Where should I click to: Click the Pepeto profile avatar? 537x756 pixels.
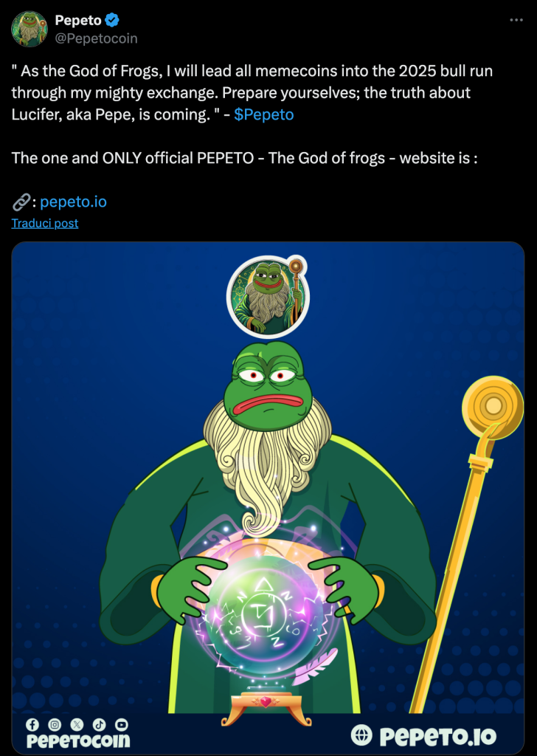tap(30, 29)
